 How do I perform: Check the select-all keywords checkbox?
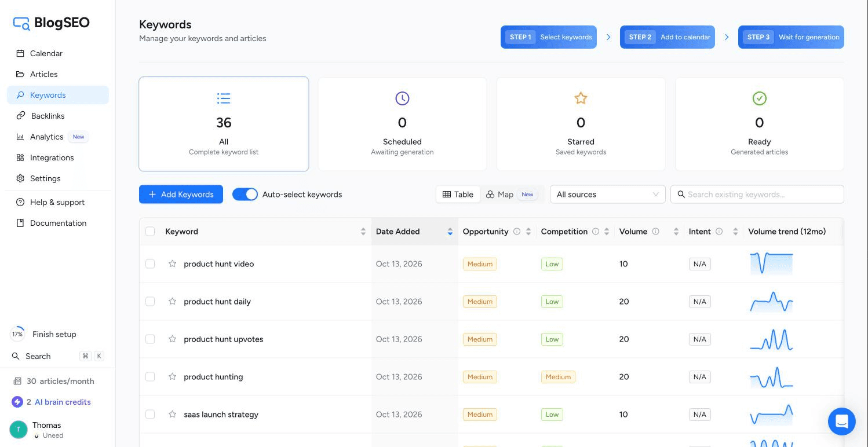pyautogui.click(x=150, y=232)
